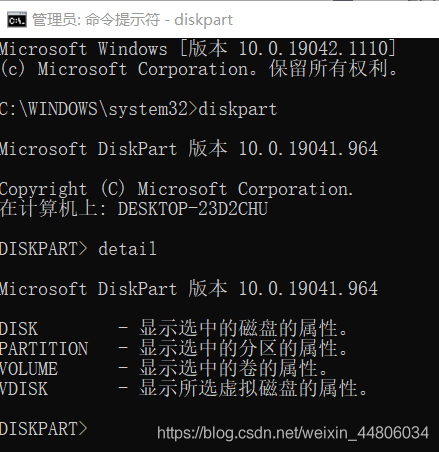The width and height of the screenshot is (439, 452).
Task: Click the DISK option keyword
Action: click(19, 329)
